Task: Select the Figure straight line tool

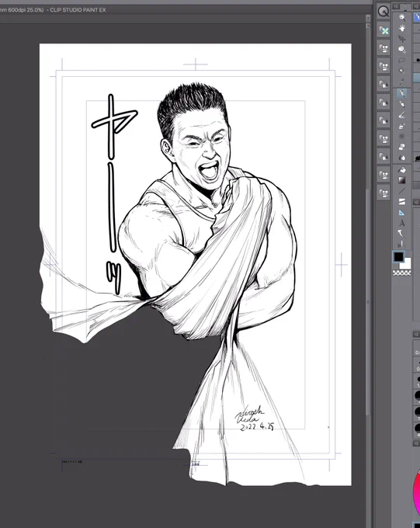Action: tap(402, 191)
